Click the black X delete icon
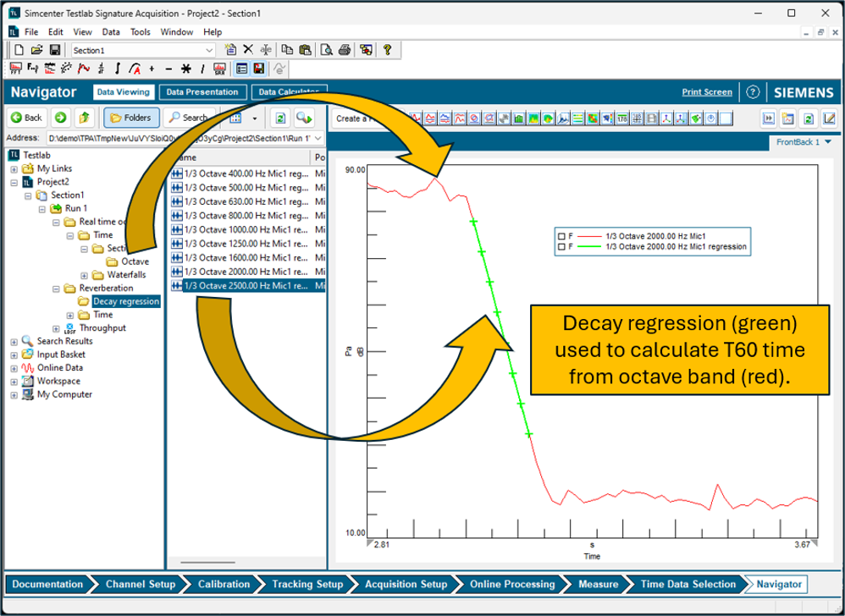This screenshot has width=845, height=616. pyautogui.click(x=248, y=50)
